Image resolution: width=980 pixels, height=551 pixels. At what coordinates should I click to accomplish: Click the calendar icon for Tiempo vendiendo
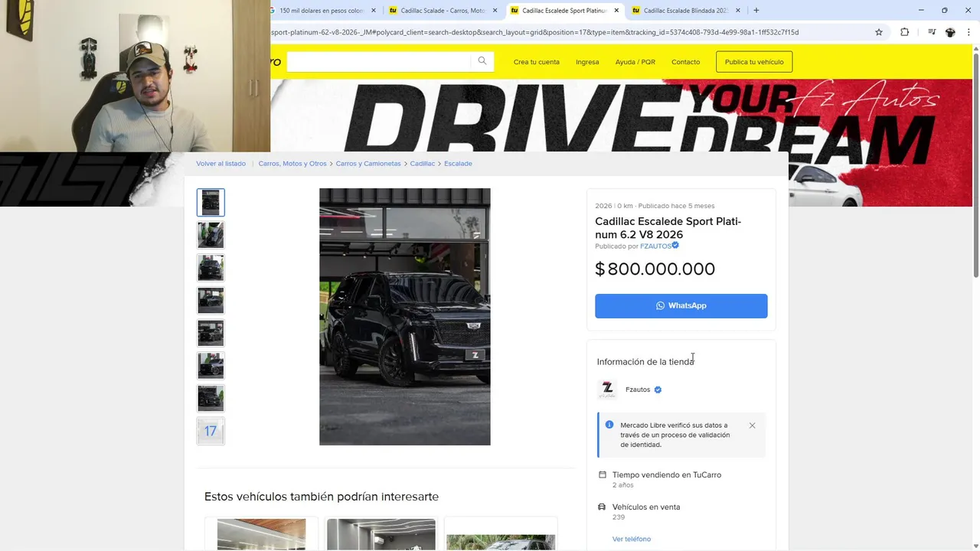point(603,474)
